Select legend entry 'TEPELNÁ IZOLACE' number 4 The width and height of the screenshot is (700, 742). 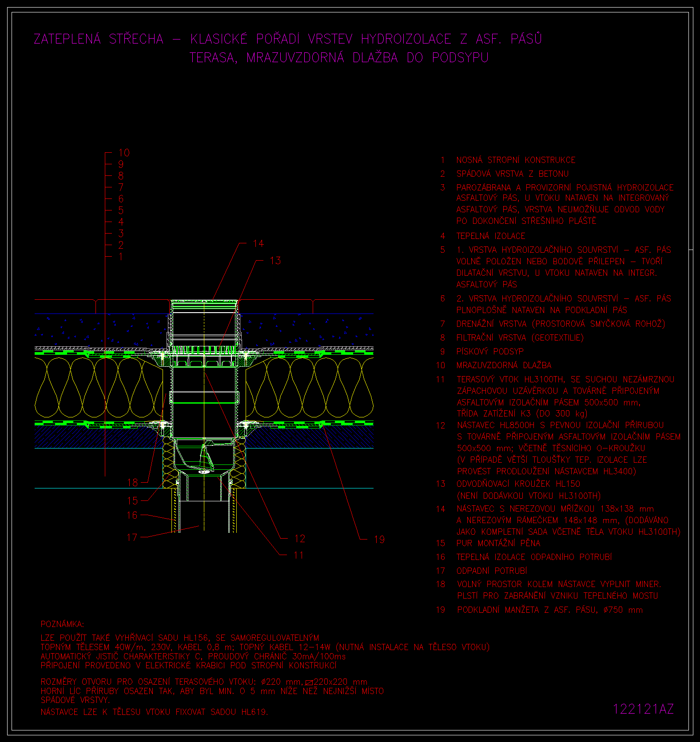tap(491, 236)
